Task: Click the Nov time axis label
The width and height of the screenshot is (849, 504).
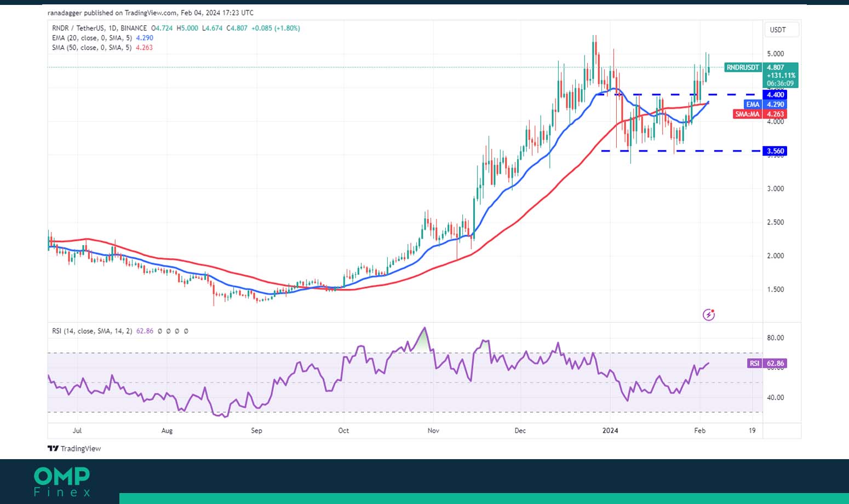Action: click(433, 431)
